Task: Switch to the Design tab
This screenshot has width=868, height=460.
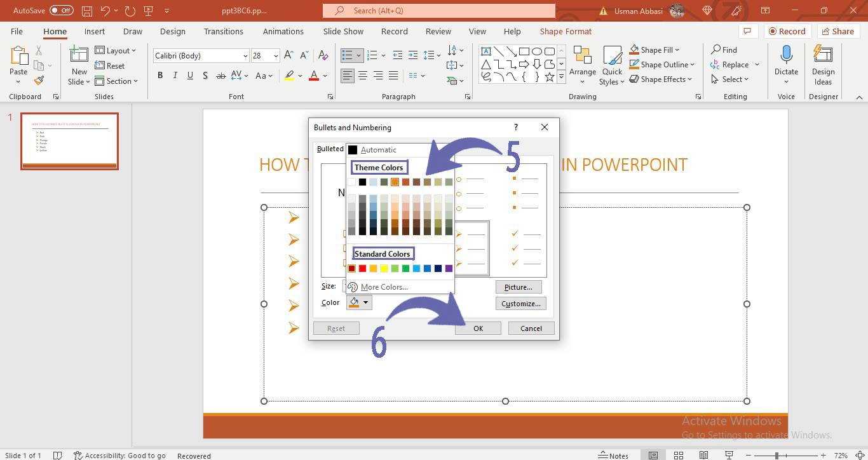Action: click(173, 31)
